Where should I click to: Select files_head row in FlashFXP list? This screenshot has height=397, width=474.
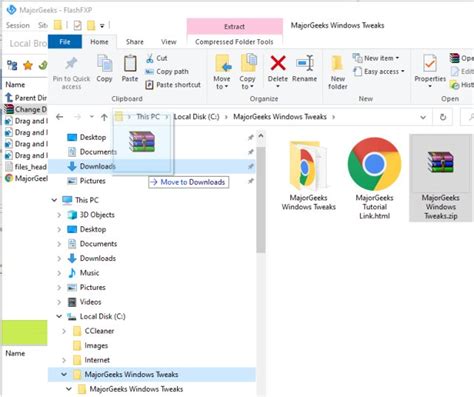click(x=26, y=167)
